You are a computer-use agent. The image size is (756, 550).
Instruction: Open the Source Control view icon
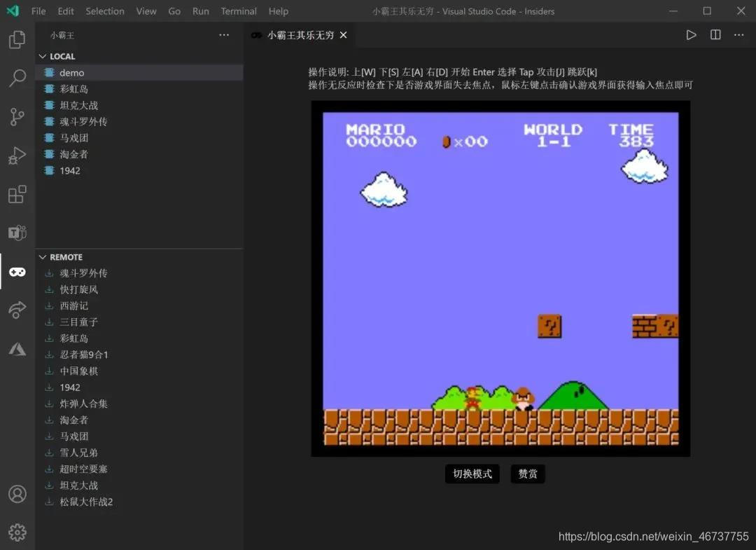coord(17,117)
